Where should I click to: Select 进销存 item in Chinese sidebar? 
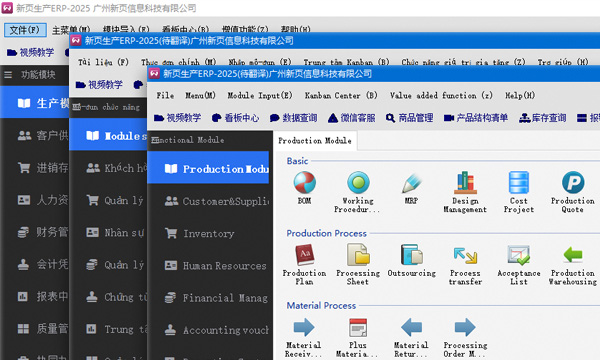click(35, 168)
